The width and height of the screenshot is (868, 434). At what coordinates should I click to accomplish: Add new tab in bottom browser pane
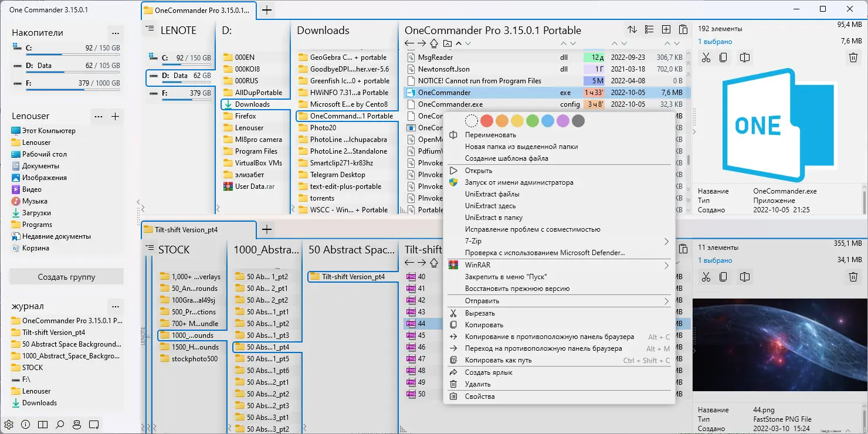(x=267, y=229)
